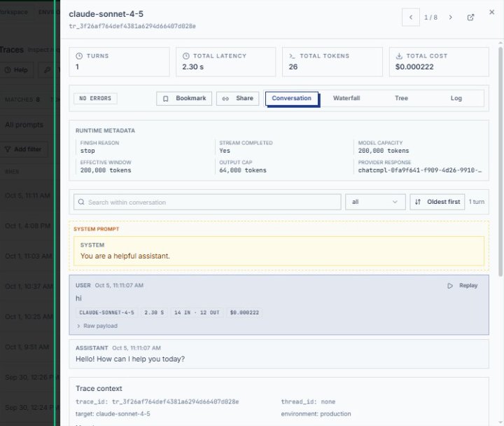This screenshot has height=426, width=504.
Task: Switch to the Waterfall tab
Action: coord(346,99)
